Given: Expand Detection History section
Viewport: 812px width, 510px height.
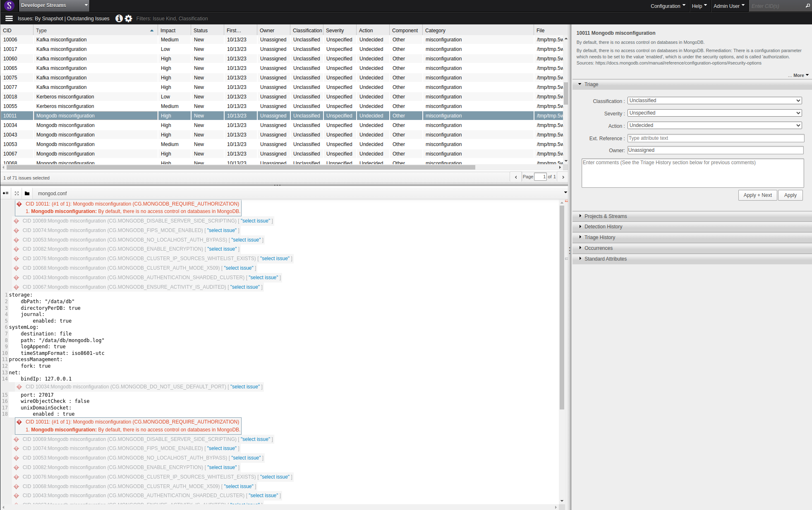Looking at the screenshot, I should click(692, 227).
